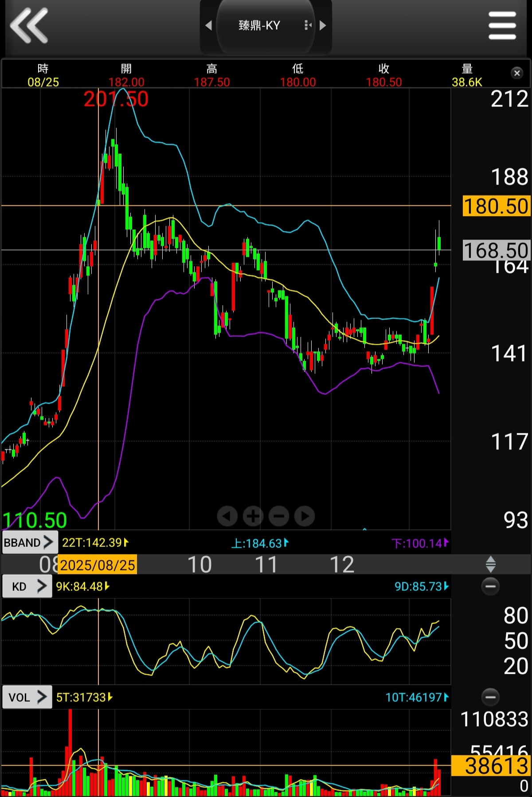Open the KD indicator selector
This screenshot has height=797, width=532.
27,586
